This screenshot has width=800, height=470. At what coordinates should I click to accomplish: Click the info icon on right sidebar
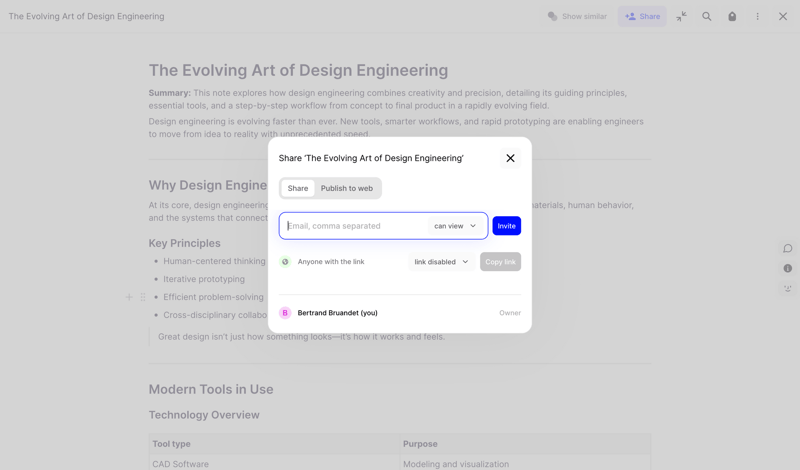788,268
